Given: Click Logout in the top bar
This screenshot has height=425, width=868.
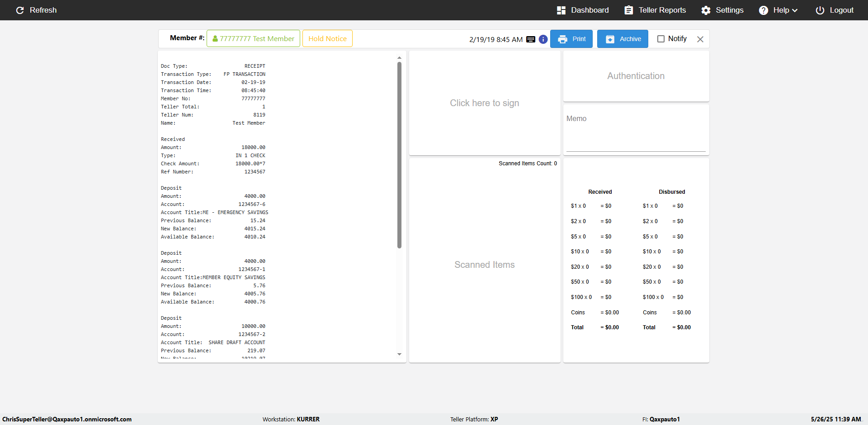Looking at the screenshot, I should click(x=835, y=10).
